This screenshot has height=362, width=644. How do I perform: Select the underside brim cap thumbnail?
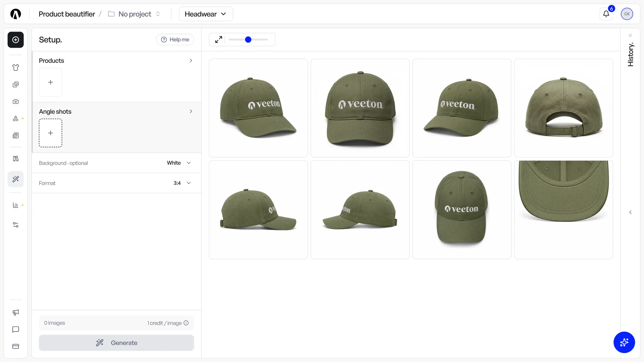pyautogui.click(x=563, y=210)
